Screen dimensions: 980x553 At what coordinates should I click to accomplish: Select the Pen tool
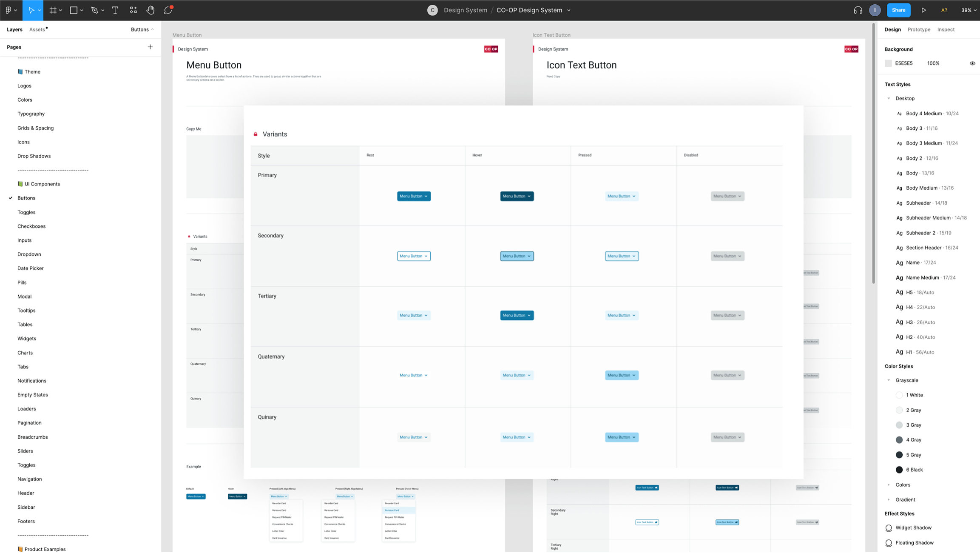tap(94, 10)
